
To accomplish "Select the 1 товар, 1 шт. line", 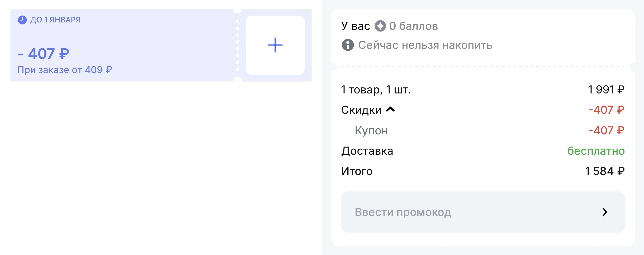I will tap(376, 90).
